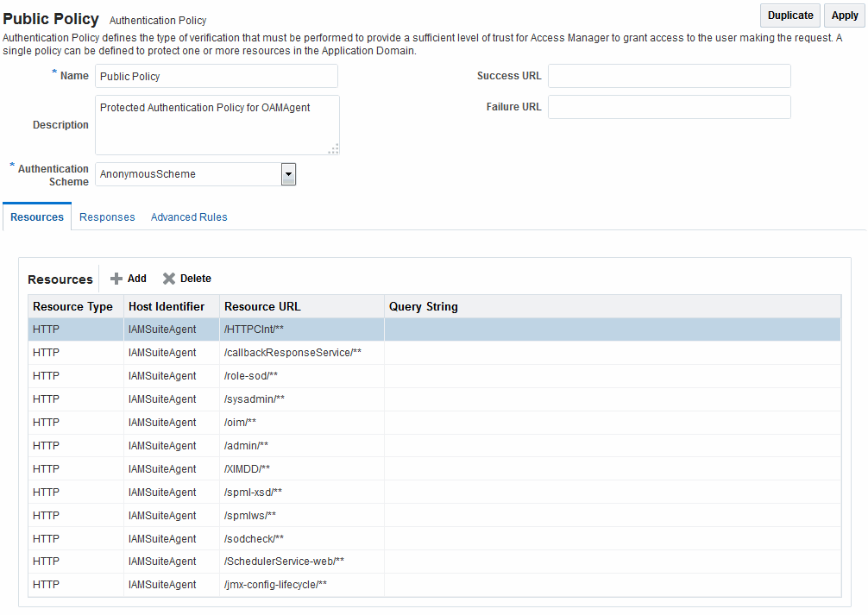The image size is (868, 615).
Task: Click HTTP type in the /jmx-config-lifecycle/** row
Action: (46, 585)
